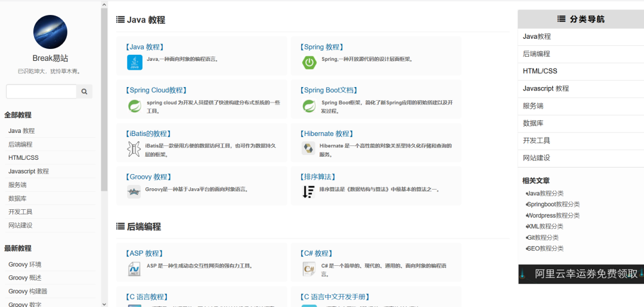Click the C# document icon
This screenshot has width=644, height=307.
click(309, 269)
